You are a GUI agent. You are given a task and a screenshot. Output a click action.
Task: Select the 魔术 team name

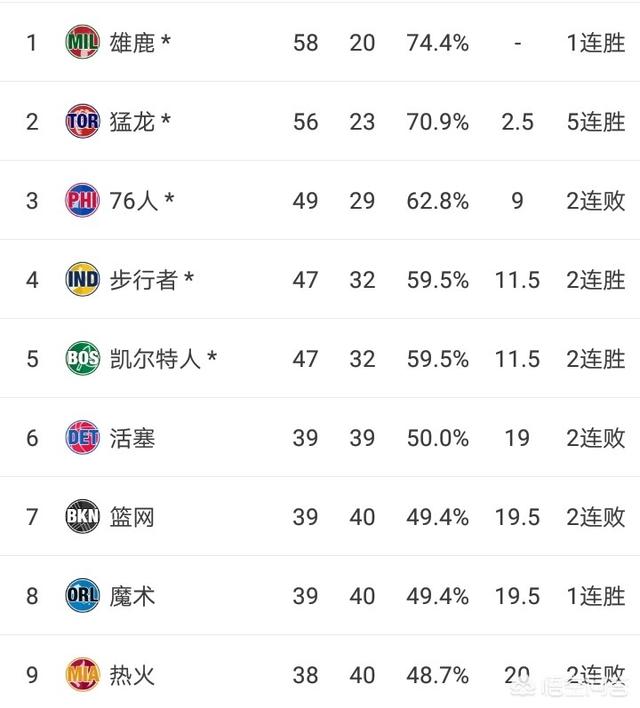(132, 596)
